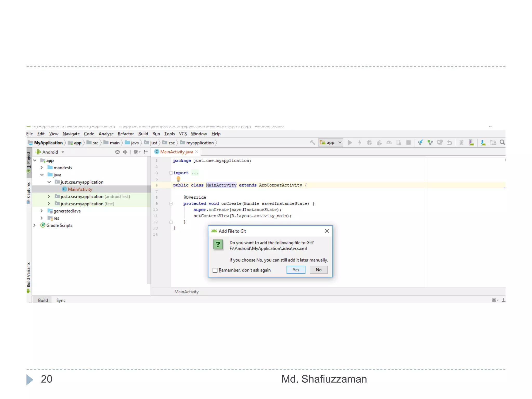Image resolution: width=532 pixels, height=399 pixels.
Task: Click the Search Everywhere magnifier icon
Action: point(502,142)
